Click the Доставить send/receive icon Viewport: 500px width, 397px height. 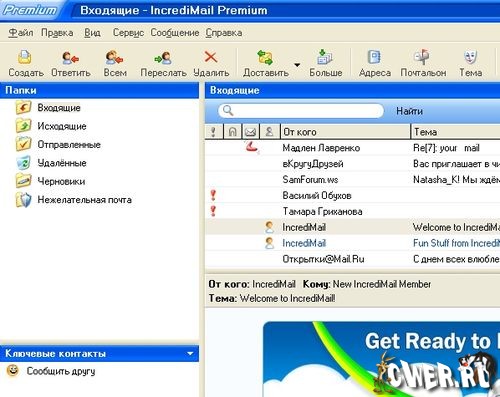tap(265, 57)
